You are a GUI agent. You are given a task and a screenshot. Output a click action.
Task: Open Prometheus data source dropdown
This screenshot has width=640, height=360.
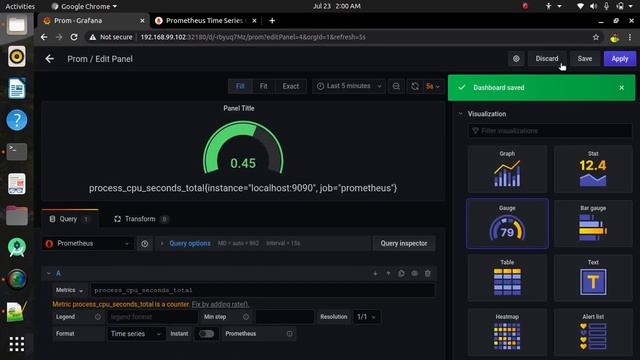(x=88, y=244)
